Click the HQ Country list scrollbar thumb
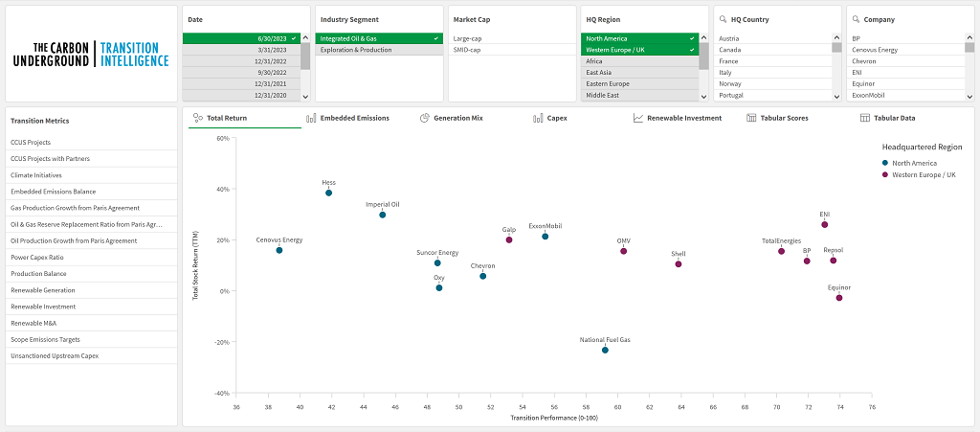The height and width of the screenshot is (432, 980). [x=836, y=48]
